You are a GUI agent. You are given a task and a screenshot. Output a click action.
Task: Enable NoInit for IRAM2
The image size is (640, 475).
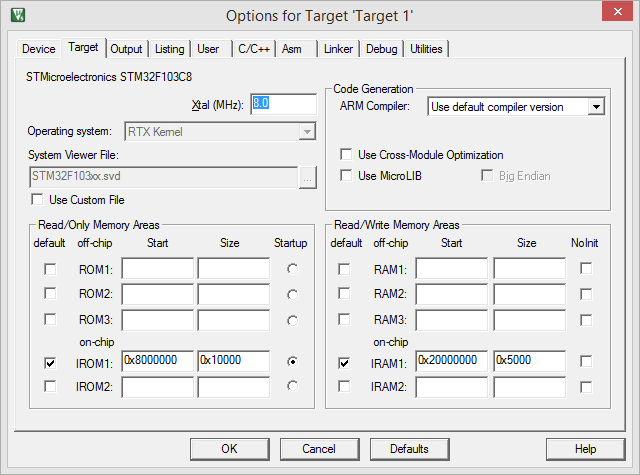click(x=586, y=387)
